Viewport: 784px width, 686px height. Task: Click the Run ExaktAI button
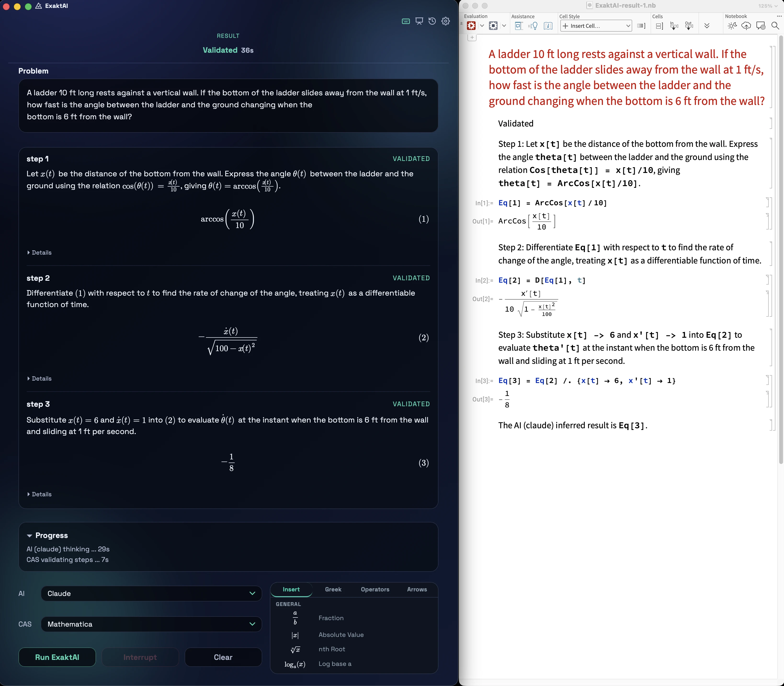pos(57,657)
